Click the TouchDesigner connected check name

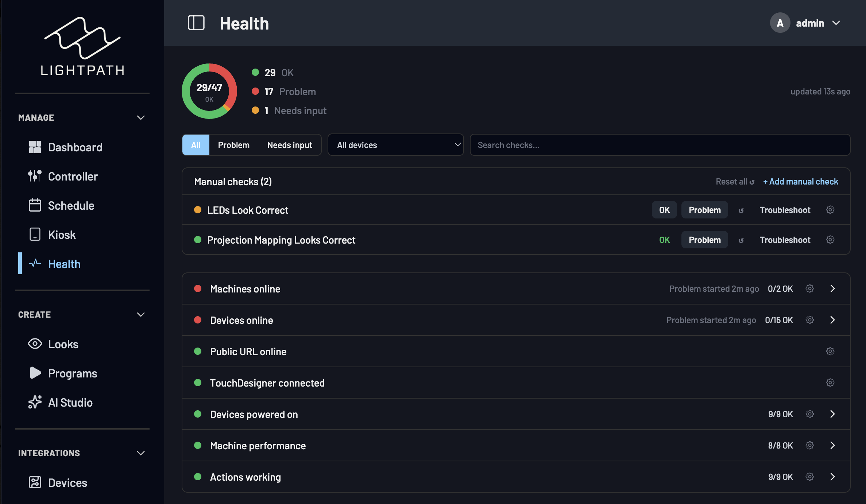(267, 383)
